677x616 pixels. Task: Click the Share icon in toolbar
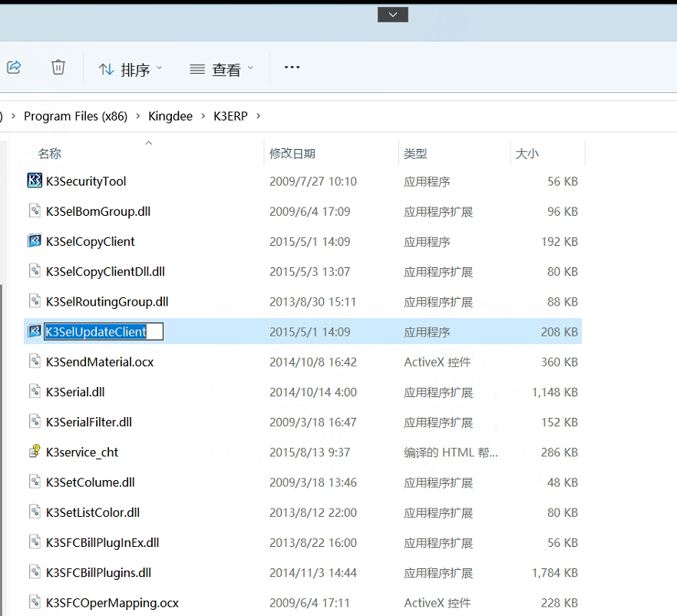pos(14,67)
